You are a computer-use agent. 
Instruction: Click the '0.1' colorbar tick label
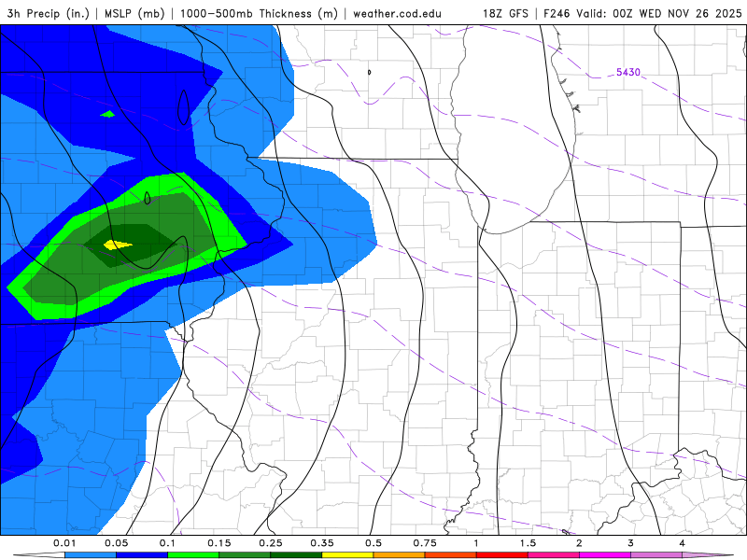click(x=167, y=543)
